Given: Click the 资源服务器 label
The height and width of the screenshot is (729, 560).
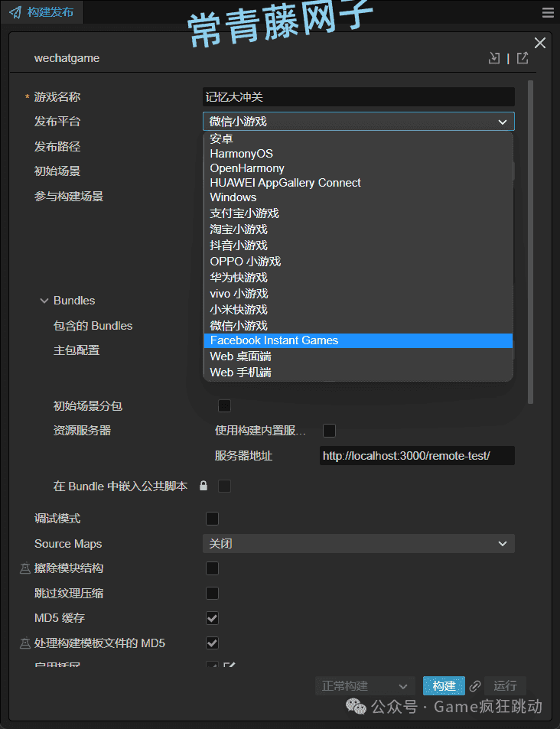Looking at the screenshot, I should coord(82,431).
